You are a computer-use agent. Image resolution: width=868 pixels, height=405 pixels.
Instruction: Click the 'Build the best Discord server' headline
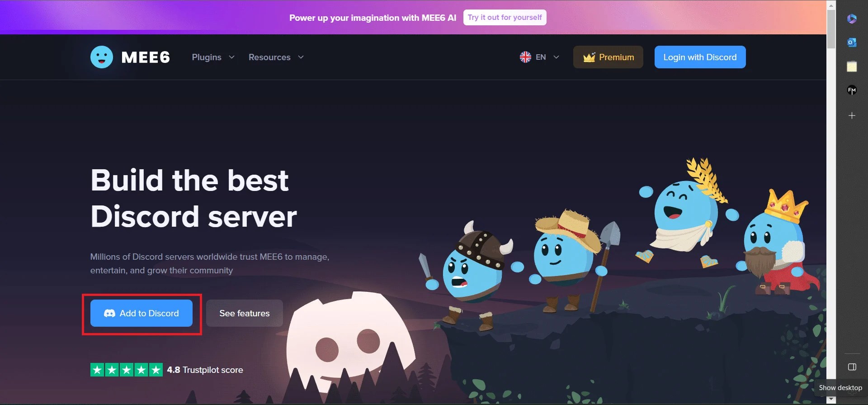[193, 198]
